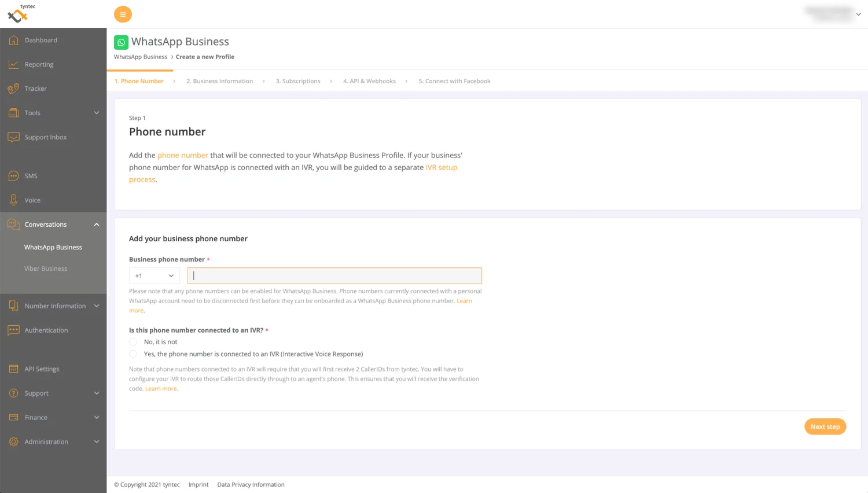Click the Authentication icon
Image resolution: width=868 pixels, height=493 pixels.
(x=13, y=330)
